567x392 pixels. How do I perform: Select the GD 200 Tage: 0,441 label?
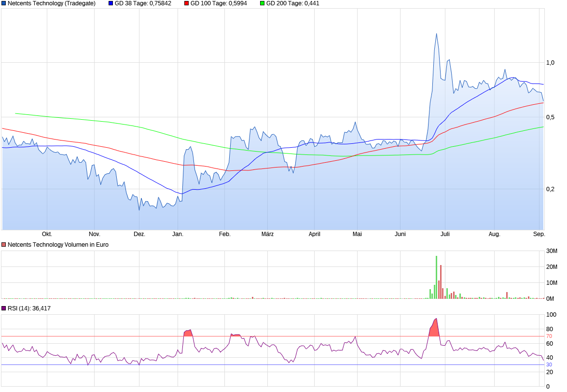point(293,3)
